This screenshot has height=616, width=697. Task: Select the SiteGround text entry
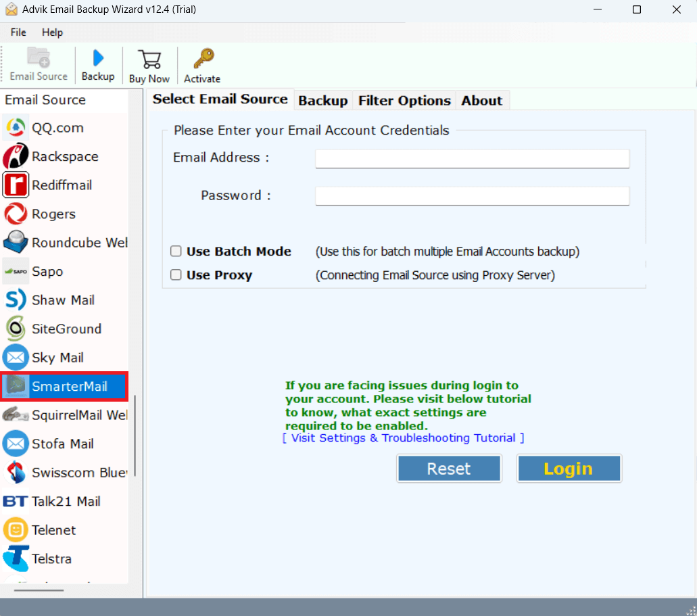coord(67,329)
